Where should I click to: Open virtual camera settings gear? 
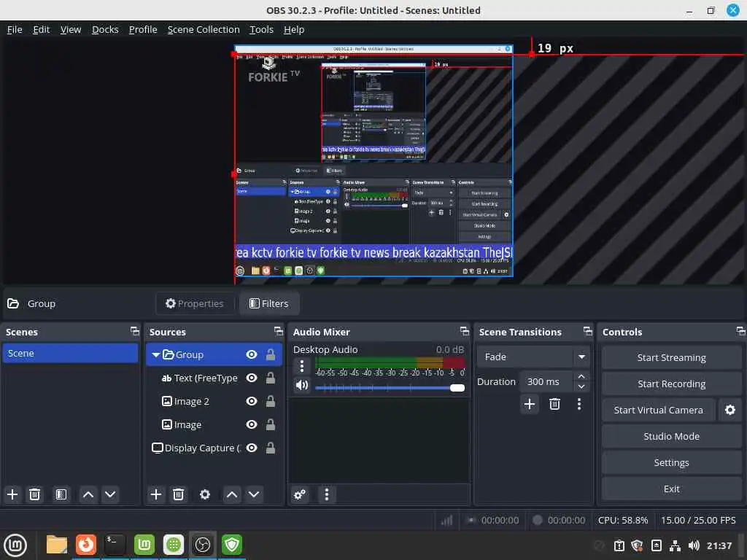729,410
